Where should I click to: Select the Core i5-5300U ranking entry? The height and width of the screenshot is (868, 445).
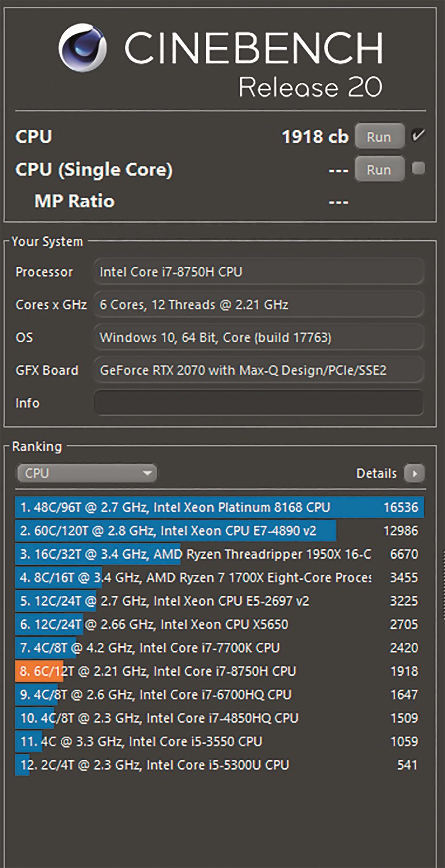(x=219, y=765)
